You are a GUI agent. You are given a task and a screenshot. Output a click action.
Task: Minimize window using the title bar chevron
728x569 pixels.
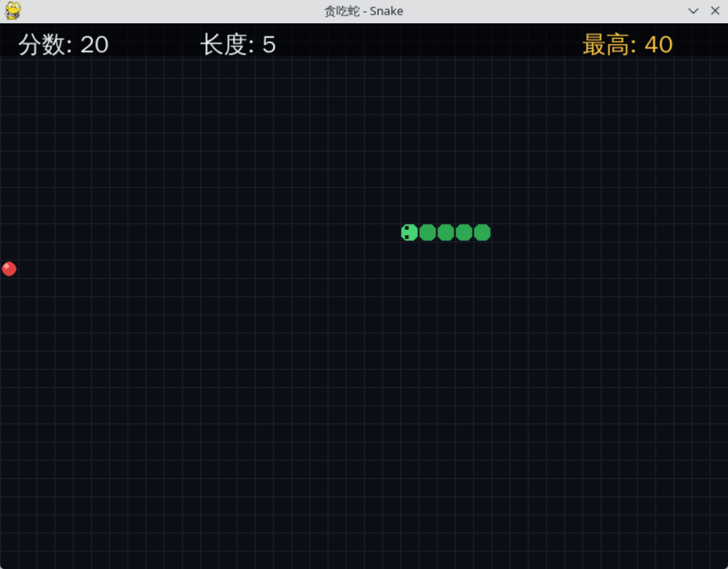[x=693, y=11]
